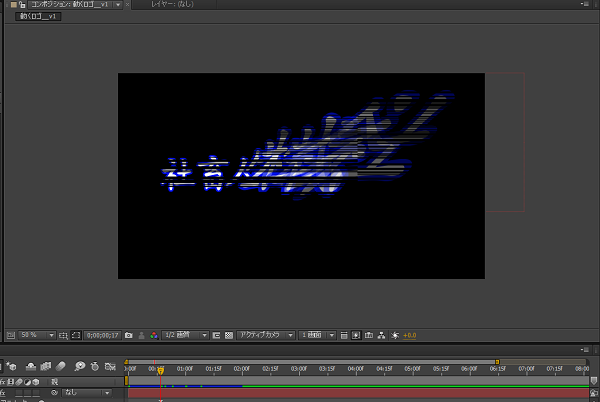Click the brainstorm icon in timeline
The width and height of the screenshot is (600, 402).
pos(78,366)
